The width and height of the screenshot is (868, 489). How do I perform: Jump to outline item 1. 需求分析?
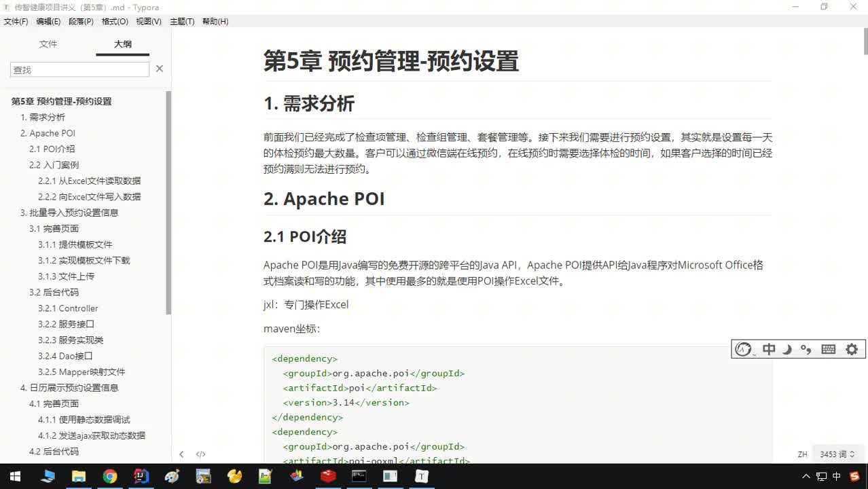pos(43,117)
